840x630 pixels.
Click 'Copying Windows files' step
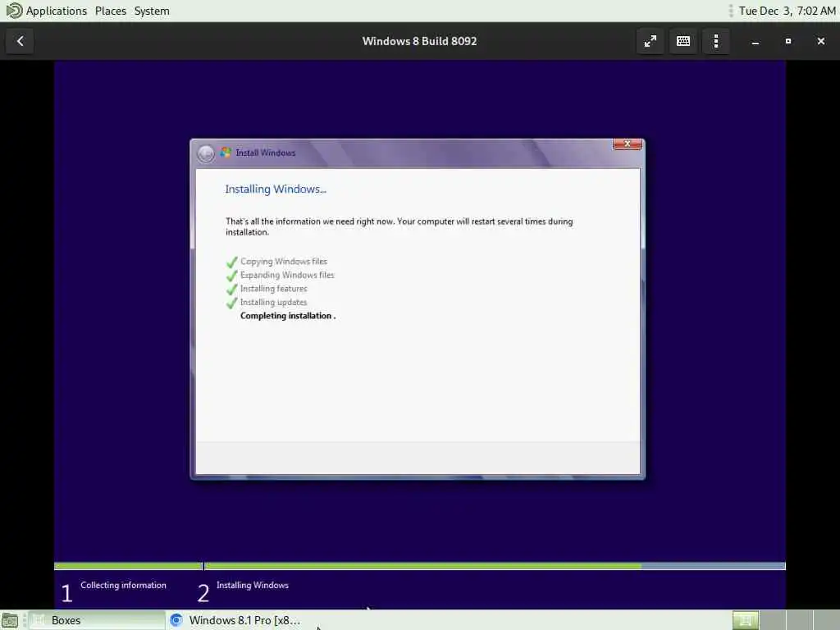283,262
